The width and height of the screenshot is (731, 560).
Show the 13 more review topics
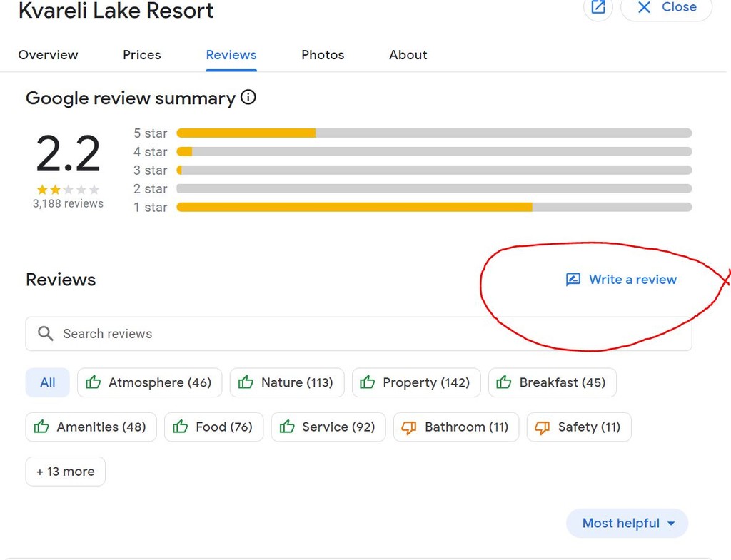[65, 472]
